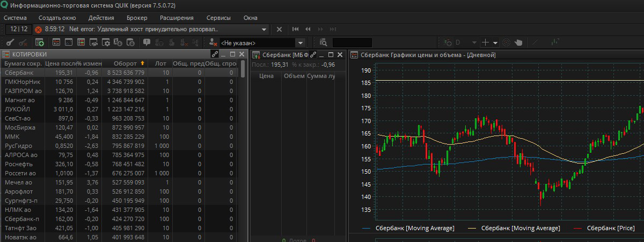Select the МосБиржа row
Image resolution: width=644 pixels, height=242 pixels.
click(x=119, y=127)
